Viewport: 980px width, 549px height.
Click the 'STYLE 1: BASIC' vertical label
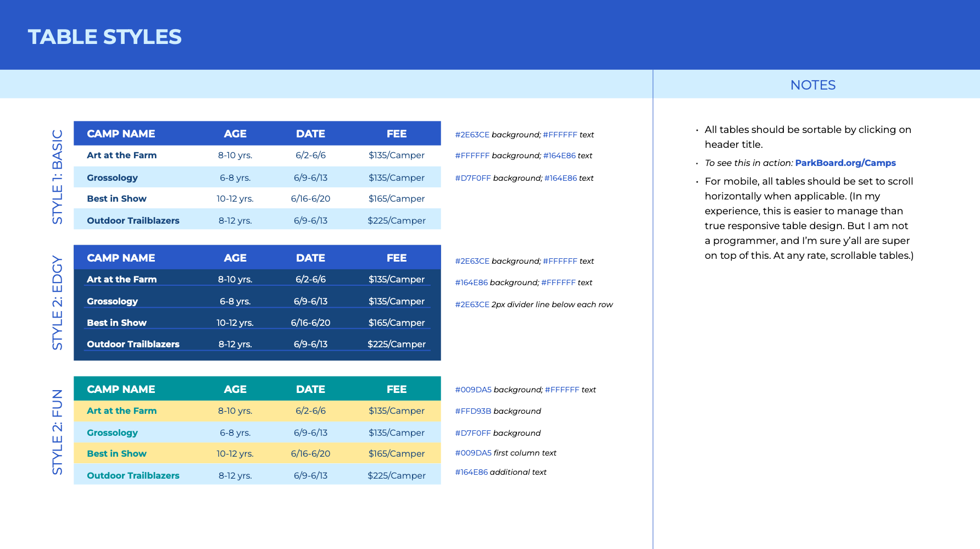pos(57,177)
